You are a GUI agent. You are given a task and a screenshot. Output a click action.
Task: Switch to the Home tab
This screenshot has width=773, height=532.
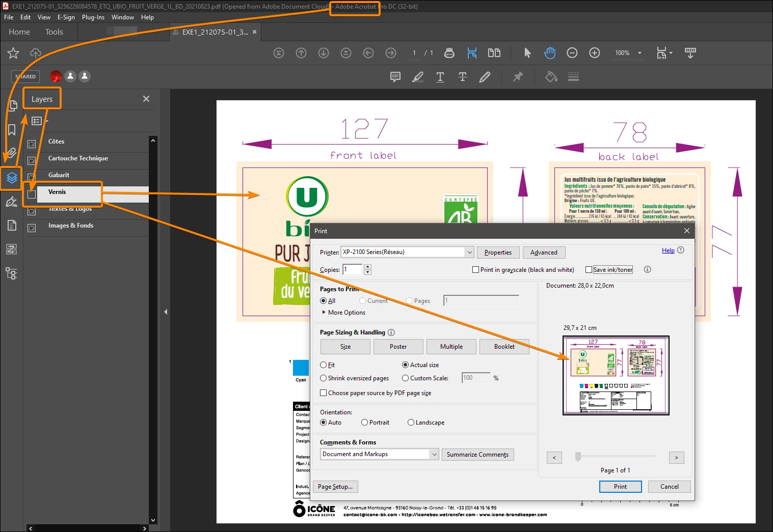click(19, 32)
